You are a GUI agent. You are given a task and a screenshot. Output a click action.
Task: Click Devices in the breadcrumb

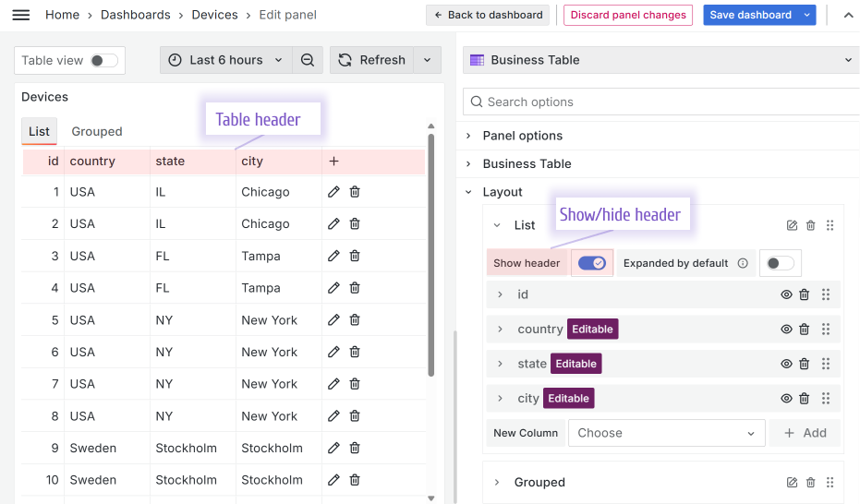[x=214, y=15]
